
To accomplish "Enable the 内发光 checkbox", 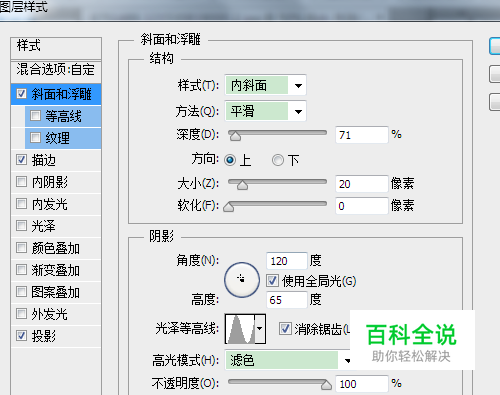I will [x=22, y=204].
